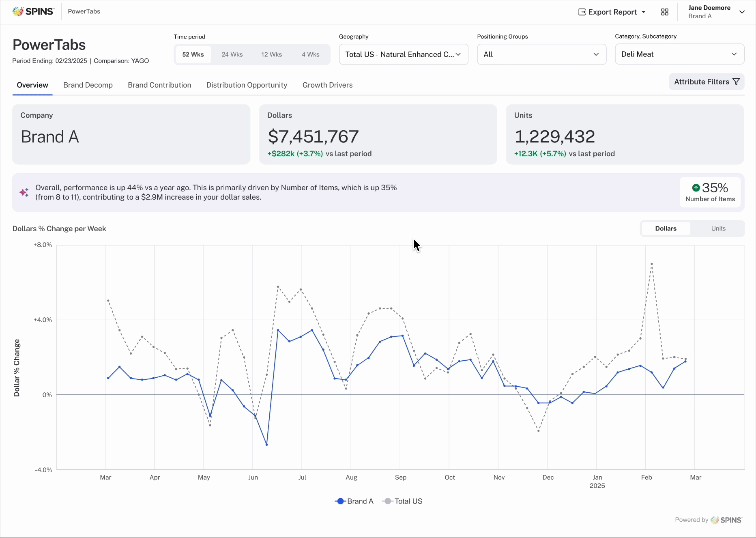Viewport: 756px width, 538px height.
Task: Expand the Jane Doemore account chevron
Action: coord(742,12)
